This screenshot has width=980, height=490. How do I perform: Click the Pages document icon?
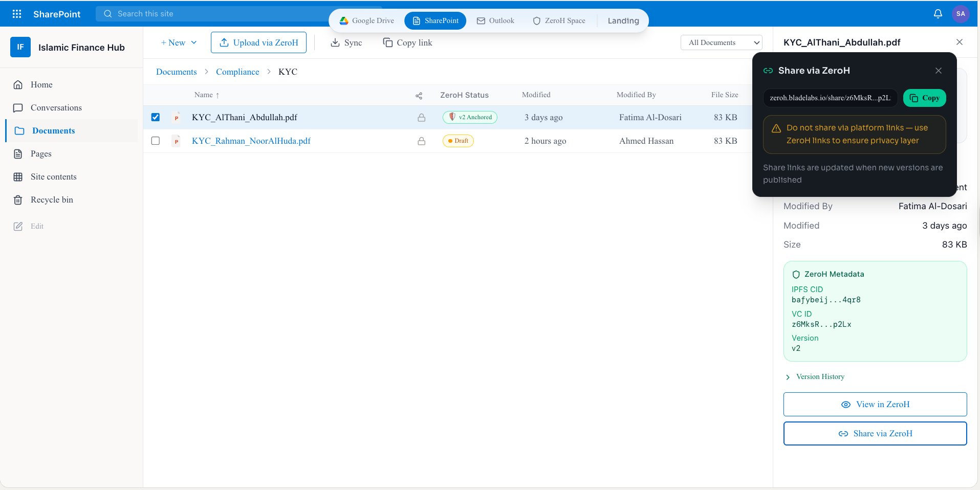[18, 154]
